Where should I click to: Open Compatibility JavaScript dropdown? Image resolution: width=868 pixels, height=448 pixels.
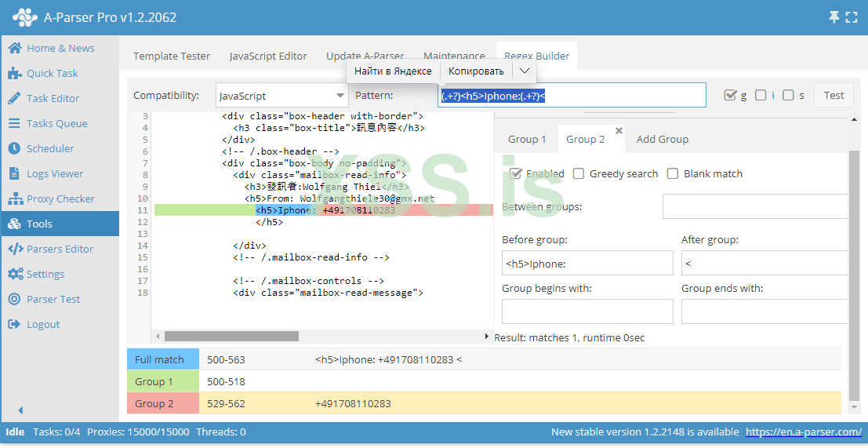281,96
